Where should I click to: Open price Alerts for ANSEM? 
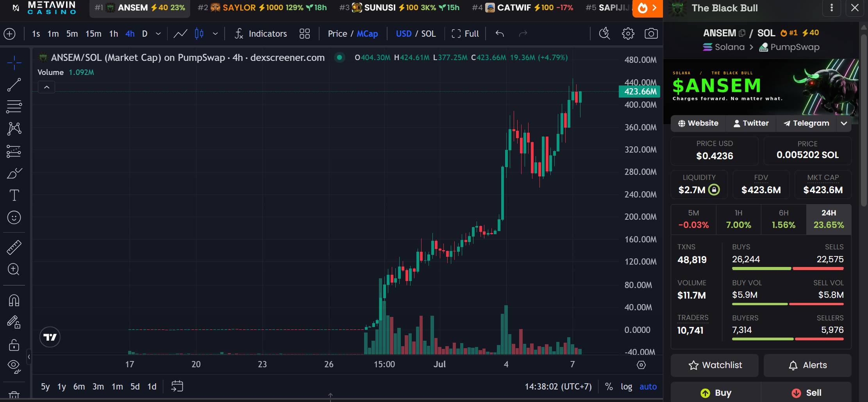807,365
